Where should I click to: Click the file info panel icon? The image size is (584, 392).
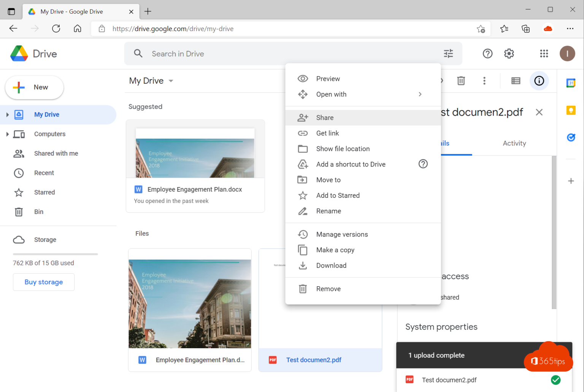tap(539, 81)
